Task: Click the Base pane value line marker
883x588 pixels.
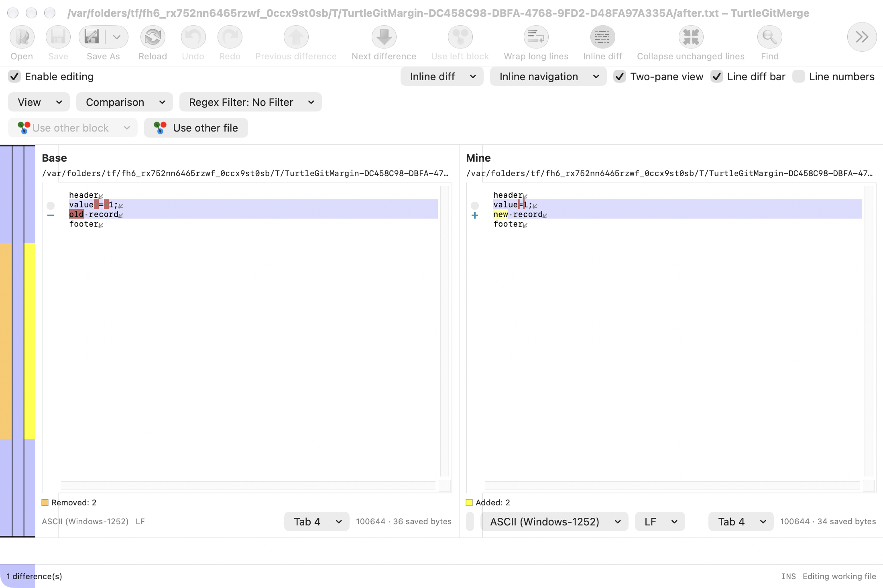Action: pyautogui.click(x=51, y=205)
